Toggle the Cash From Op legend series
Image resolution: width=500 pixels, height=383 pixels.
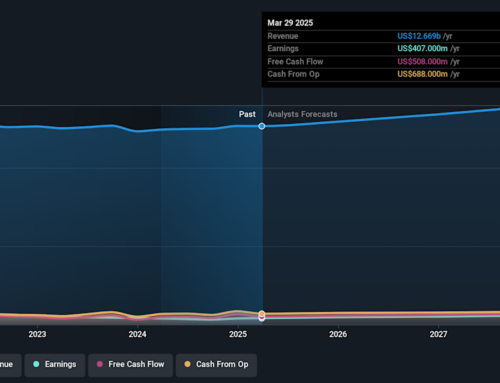pos(216,365)
